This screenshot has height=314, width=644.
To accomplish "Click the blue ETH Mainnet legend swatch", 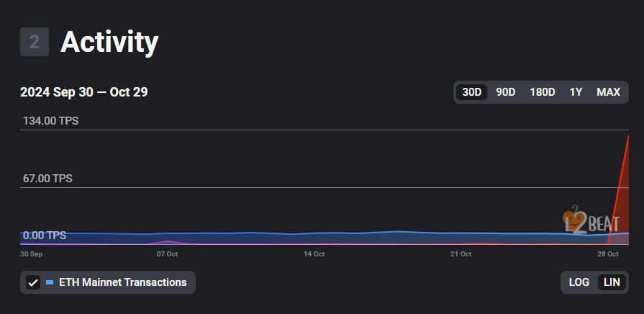I will (50, 282).
